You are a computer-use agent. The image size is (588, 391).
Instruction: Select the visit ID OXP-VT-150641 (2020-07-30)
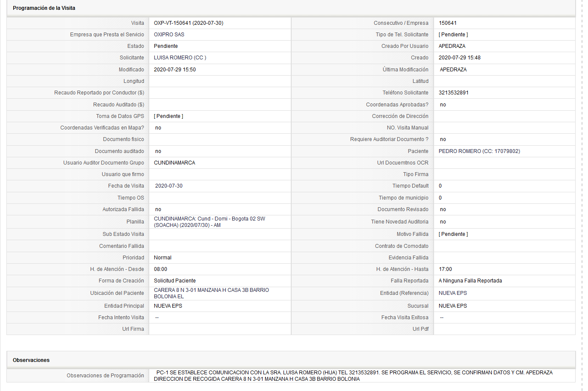(189, 23)
